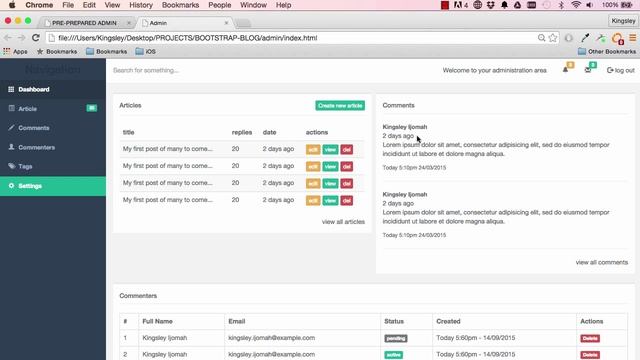
Task: Open the Tags sidebar item
Action: point(53,167)
